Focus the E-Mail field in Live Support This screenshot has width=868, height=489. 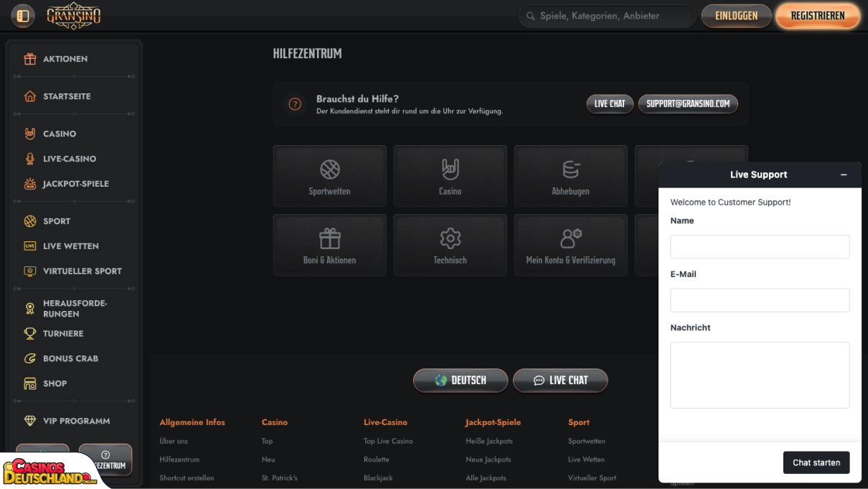coord(760,300)
